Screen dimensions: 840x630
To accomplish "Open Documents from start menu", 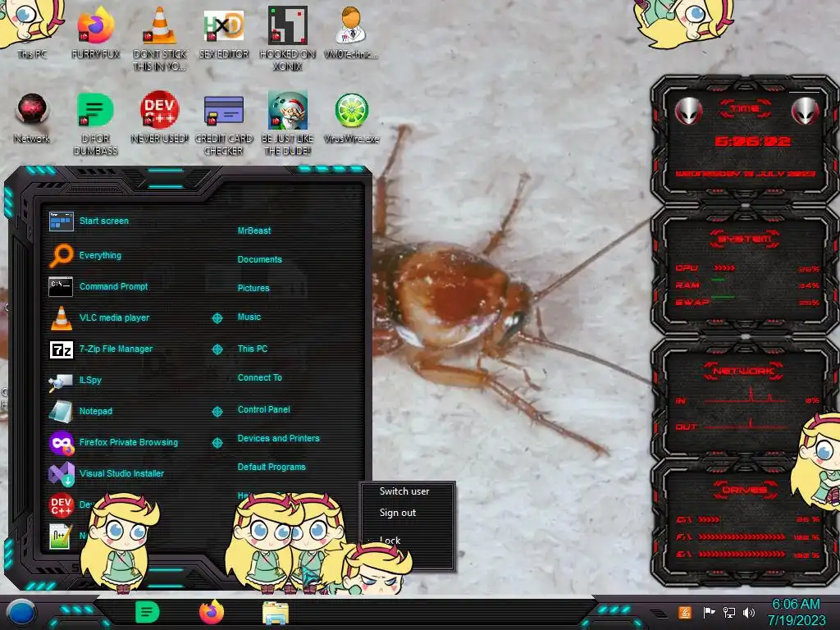I will (x=259, y=259).
